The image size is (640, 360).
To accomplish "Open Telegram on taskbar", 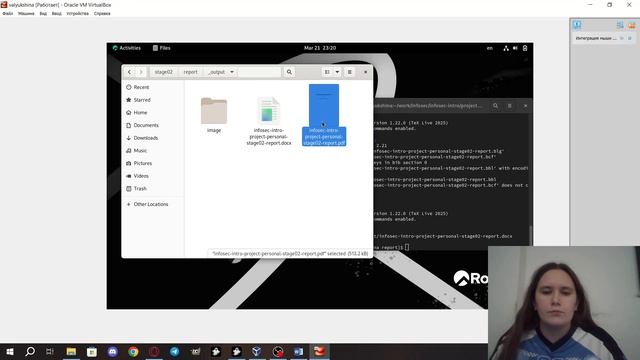I will click(175, 351).
